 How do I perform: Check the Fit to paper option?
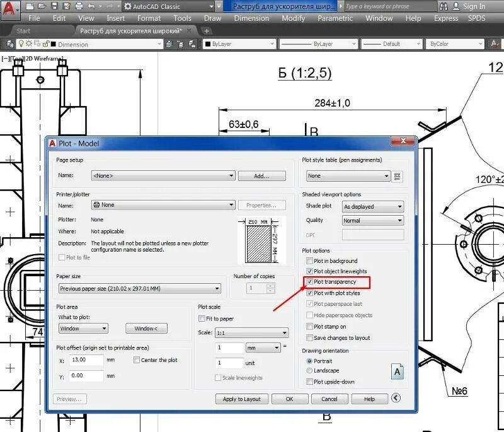(202, 318)
